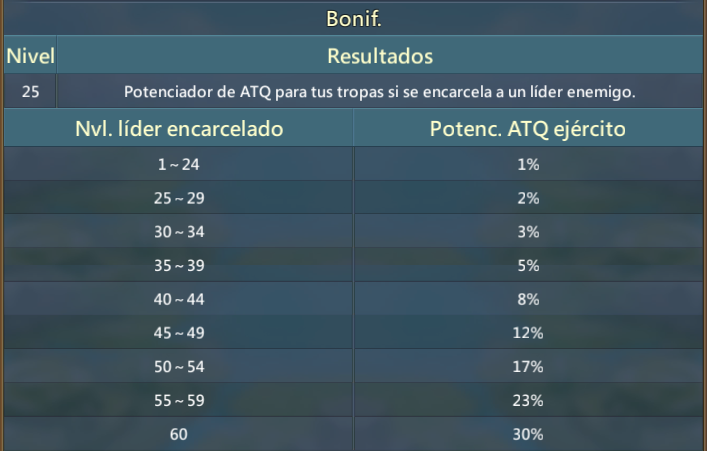
Task: Click the 17% boost value
Action: tap(528, 367)
